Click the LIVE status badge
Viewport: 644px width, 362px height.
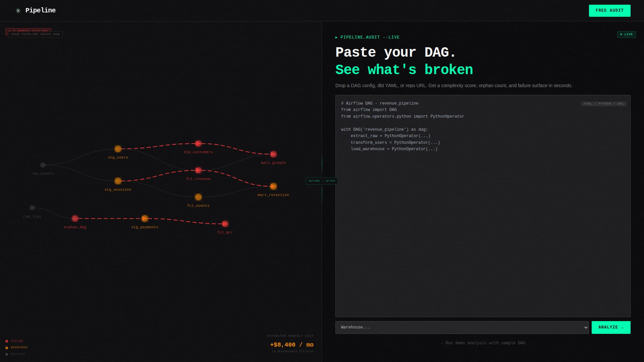pyautogui.click(x=626, y=35)
